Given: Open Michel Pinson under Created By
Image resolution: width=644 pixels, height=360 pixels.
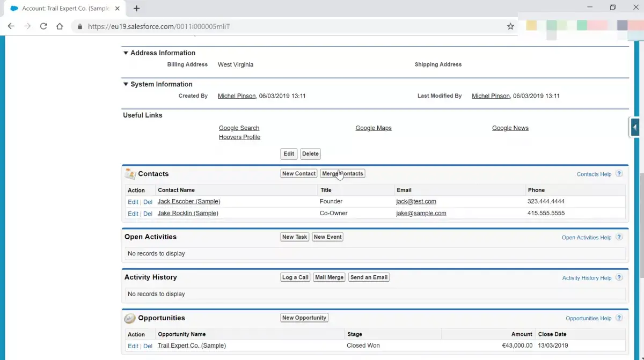Looking at the screenshot, I should point(237,96).
